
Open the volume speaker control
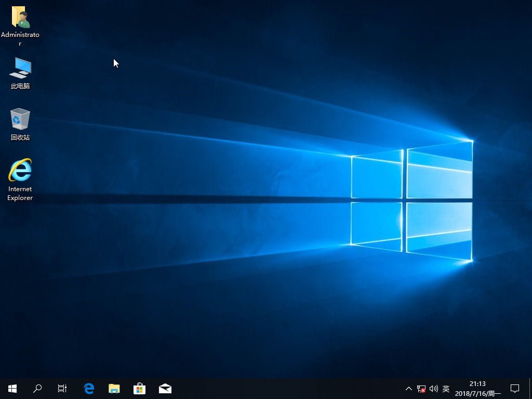point(433,389)
